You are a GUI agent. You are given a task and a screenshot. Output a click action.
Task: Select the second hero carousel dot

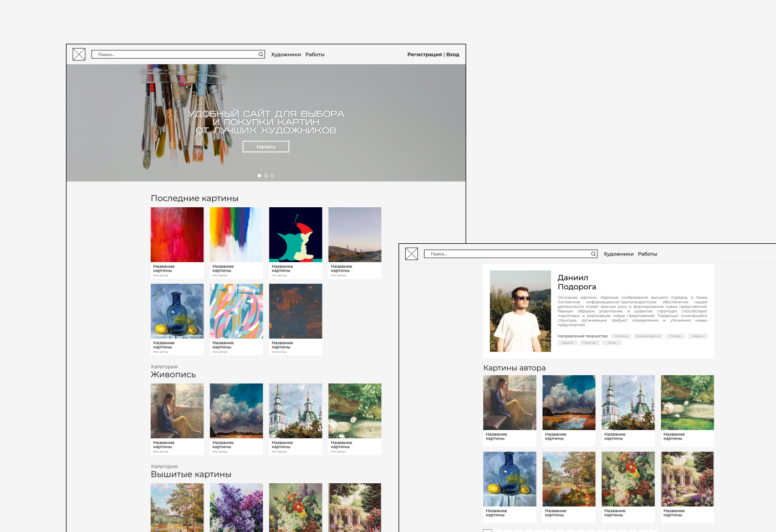(x=266, y=176)
